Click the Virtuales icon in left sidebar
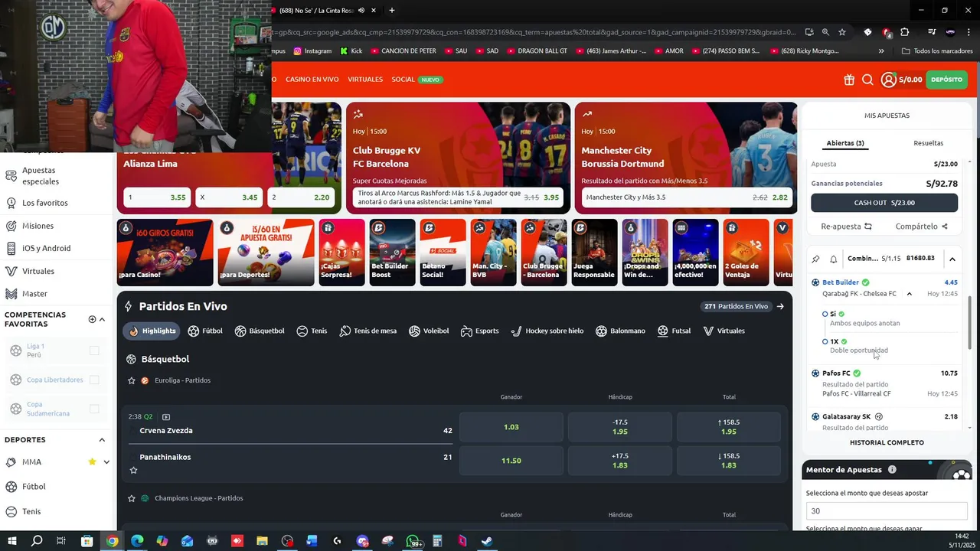The image size is (980, 551). coord(11,271)
